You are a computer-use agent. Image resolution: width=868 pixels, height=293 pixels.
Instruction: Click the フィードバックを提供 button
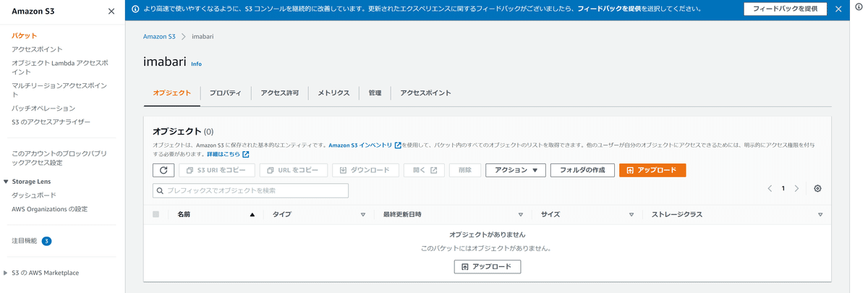(x=785, y=9)
